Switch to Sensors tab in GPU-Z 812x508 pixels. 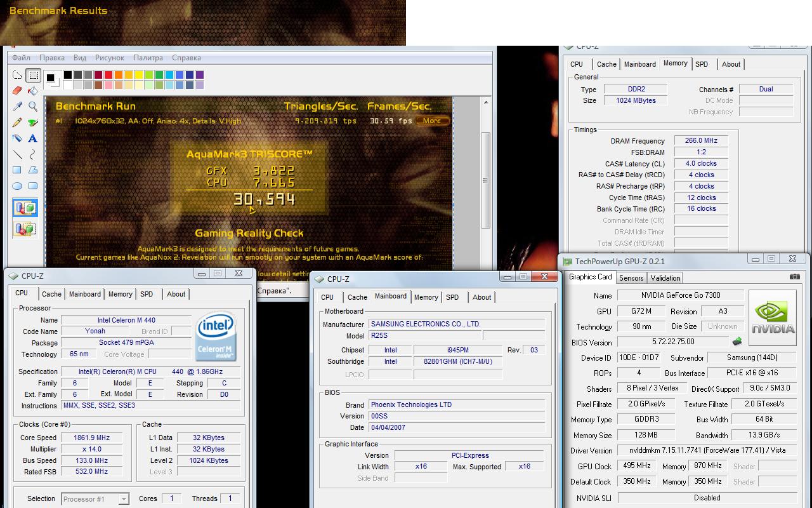tap(631, 277)
